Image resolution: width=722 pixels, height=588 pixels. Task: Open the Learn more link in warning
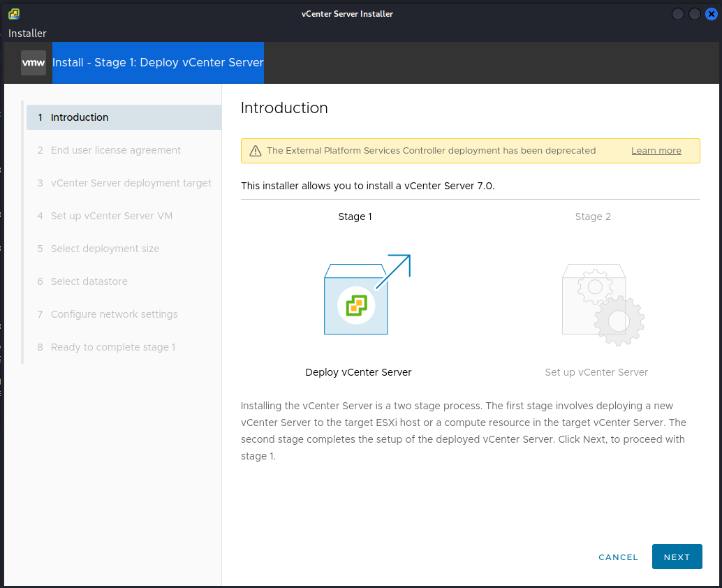tap(656, 151)
